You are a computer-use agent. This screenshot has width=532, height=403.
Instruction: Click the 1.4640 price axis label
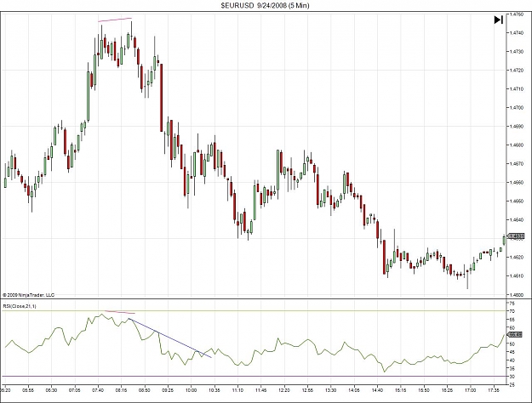517,219
